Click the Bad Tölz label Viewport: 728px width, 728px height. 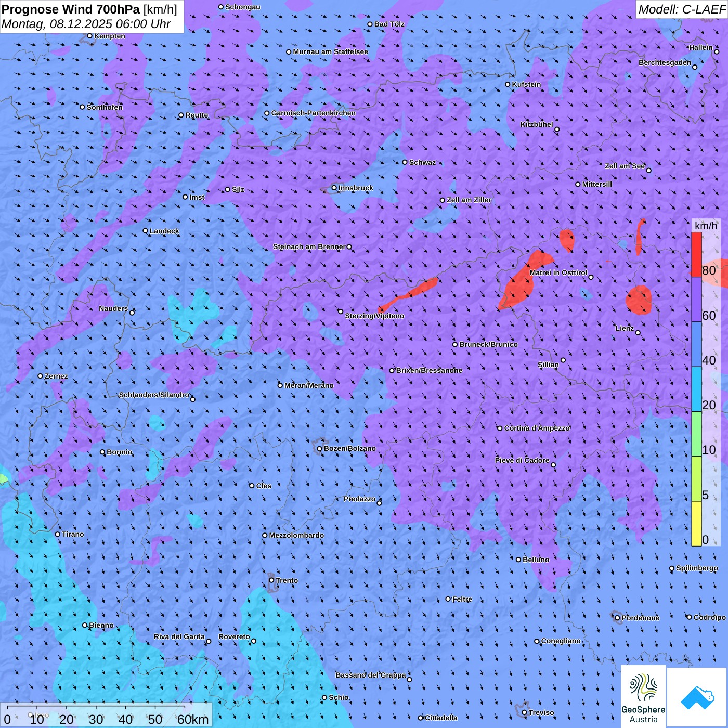(389, 24)
